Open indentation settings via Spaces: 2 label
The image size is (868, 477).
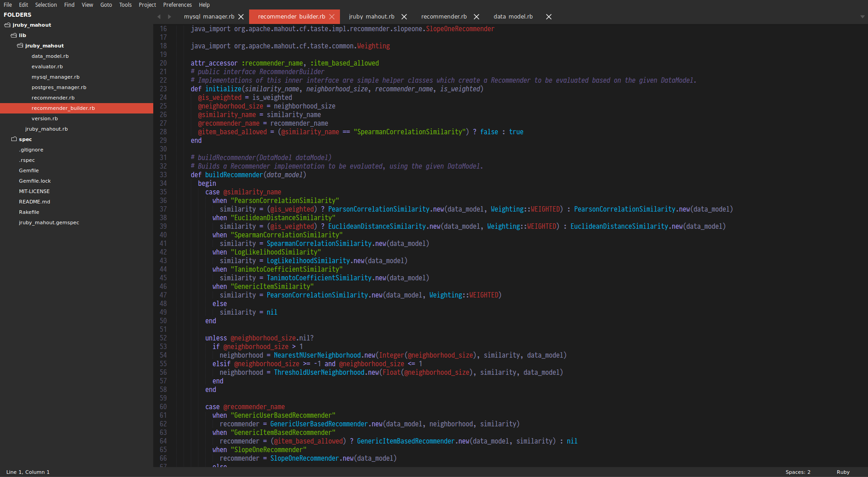coord(798,472)
